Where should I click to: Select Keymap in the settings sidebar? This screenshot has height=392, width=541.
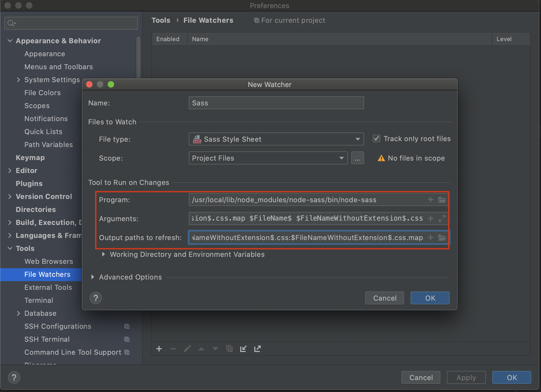coord(30,158)
